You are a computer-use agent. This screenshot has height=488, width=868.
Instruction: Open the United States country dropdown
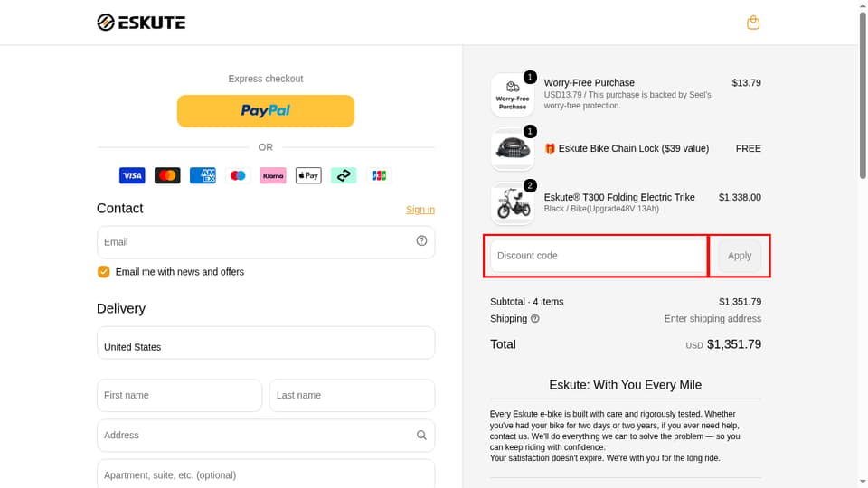coord(266,343)
